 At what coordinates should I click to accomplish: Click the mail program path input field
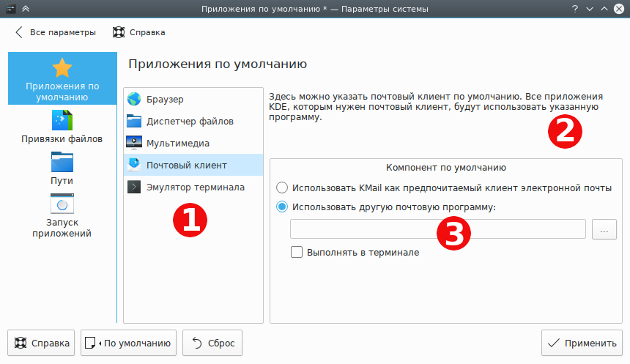437,229
